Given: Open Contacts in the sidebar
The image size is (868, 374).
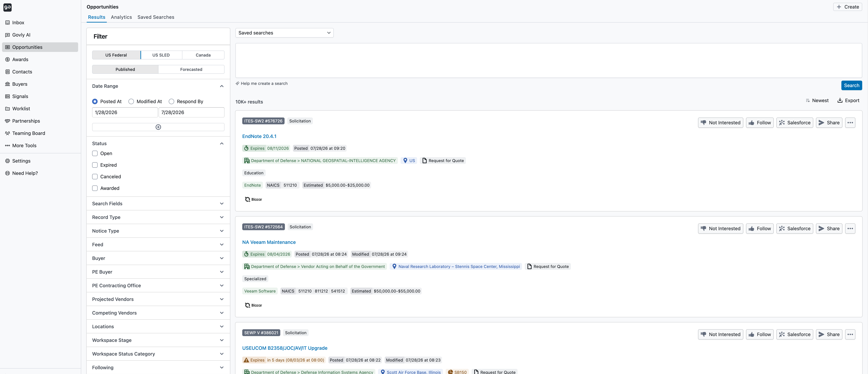Looking at the screenshot, I should tap(40, 72).
